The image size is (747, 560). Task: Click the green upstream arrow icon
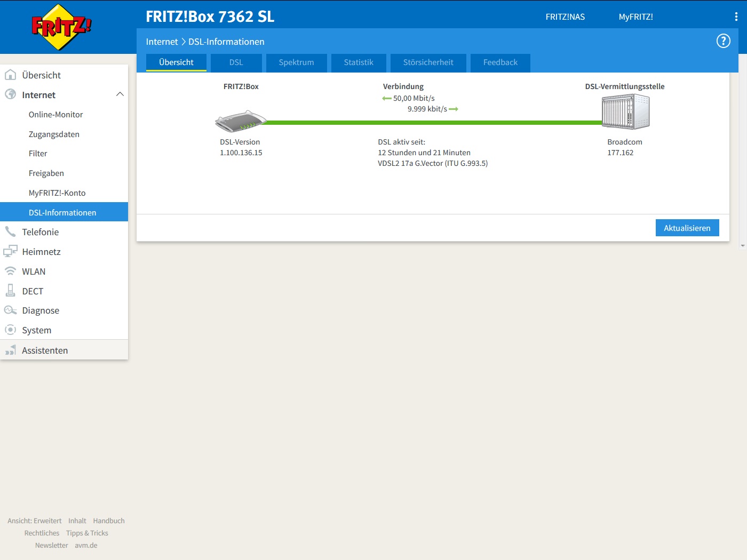(454, 109)
